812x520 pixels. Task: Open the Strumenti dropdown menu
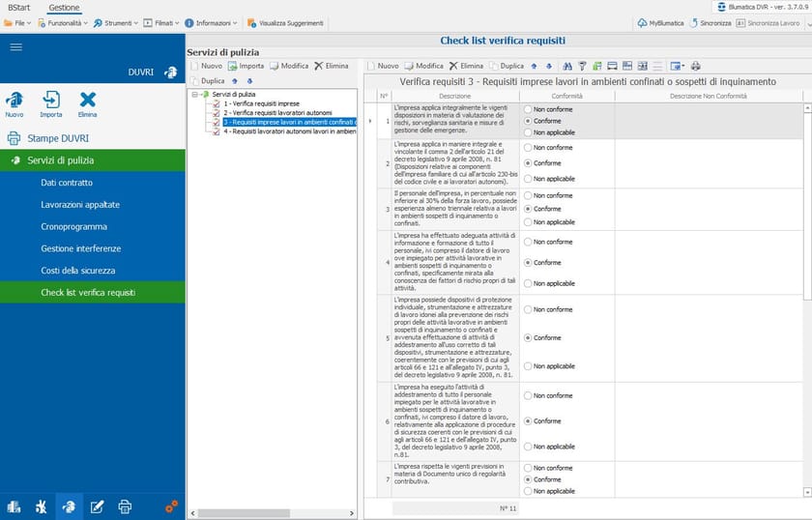tap(116, 22)
